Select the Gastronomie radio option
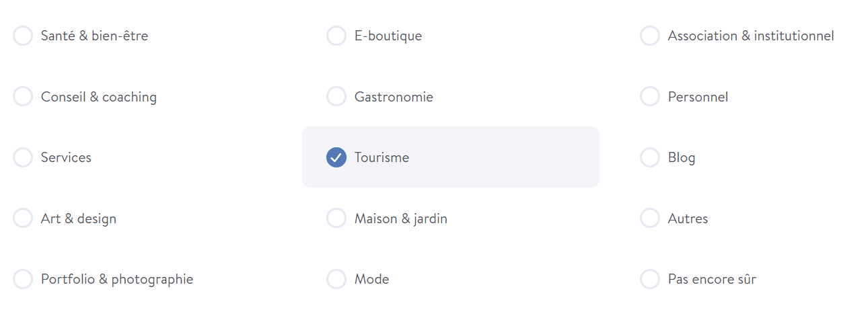Screen dimensions: 868x316 click(x=336, y=97)
